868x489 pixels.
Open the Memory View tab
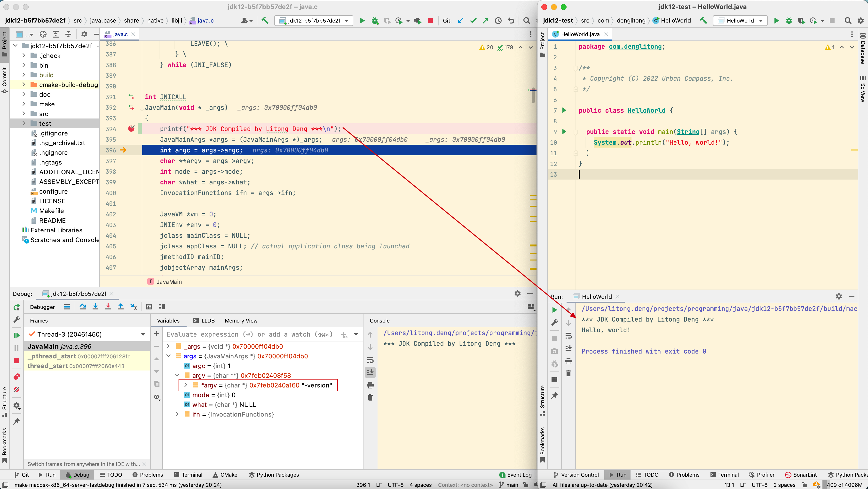click(241, 321)
